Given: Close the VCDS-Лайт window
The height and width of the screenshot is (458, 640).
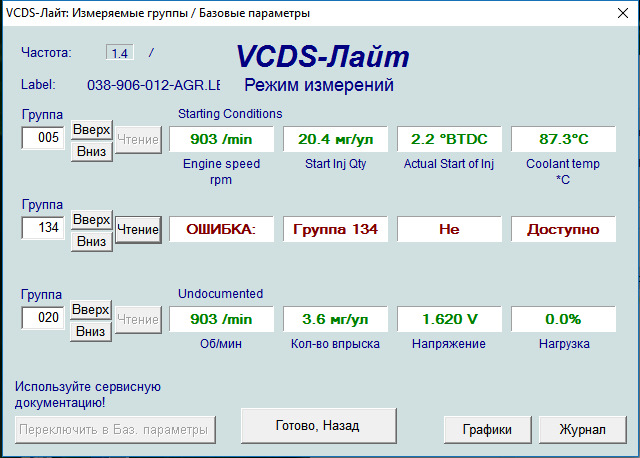Looking at the screenshot, I should pyautogui.click(x=623, y=13).
